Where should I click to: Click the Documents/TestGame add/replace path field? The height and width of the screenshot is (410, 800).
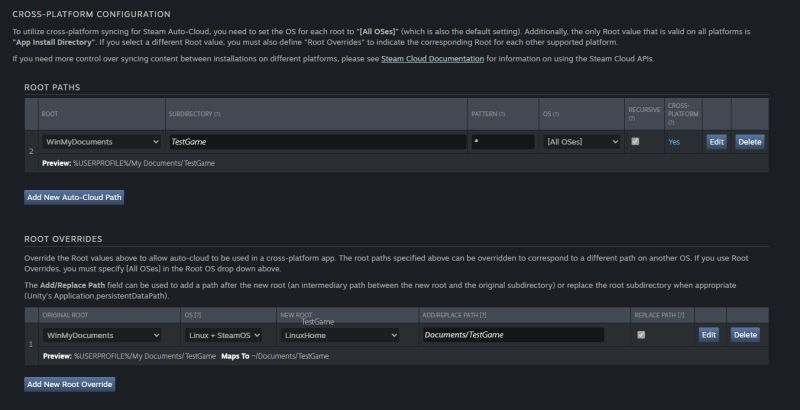tap(513, 335)
